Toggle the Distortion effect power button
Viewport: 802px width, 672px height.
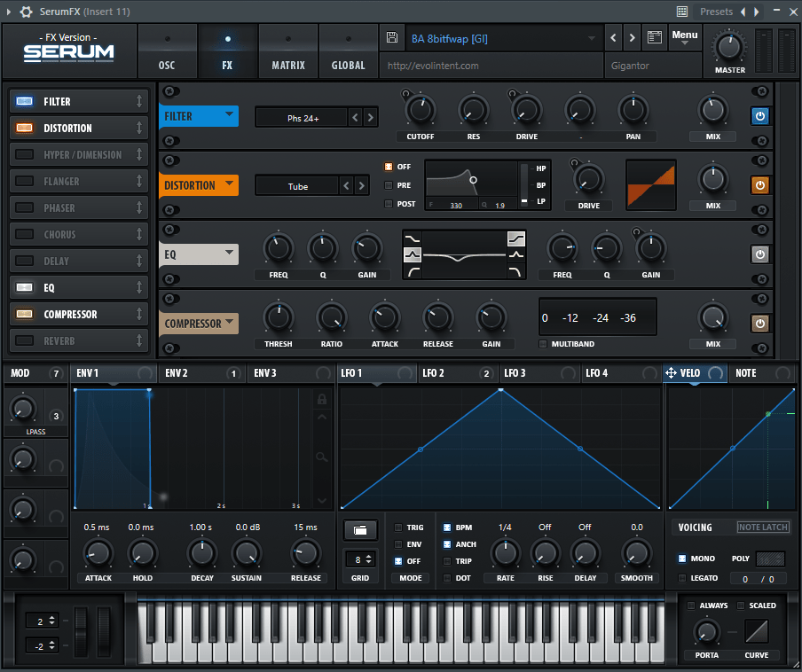(x=760, y=185)
